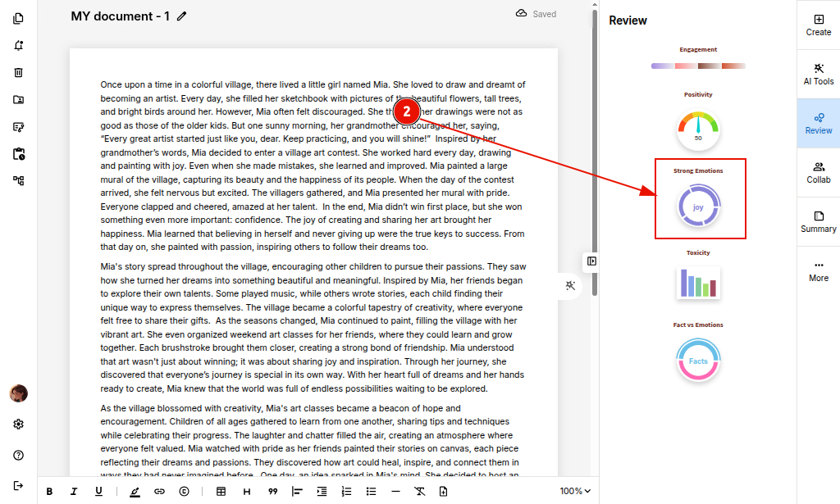Toggle bold formatting in bottom toolbar
The height and width of the screenshot is (504, 840).
(49, 492)
